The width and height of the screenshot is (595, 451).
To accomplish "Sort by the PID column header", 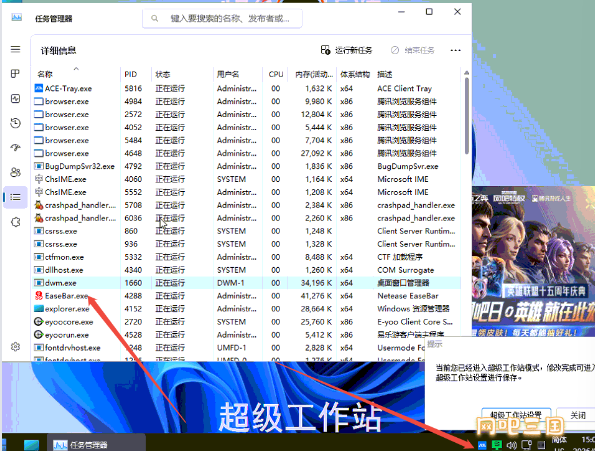I will (136, 74).
